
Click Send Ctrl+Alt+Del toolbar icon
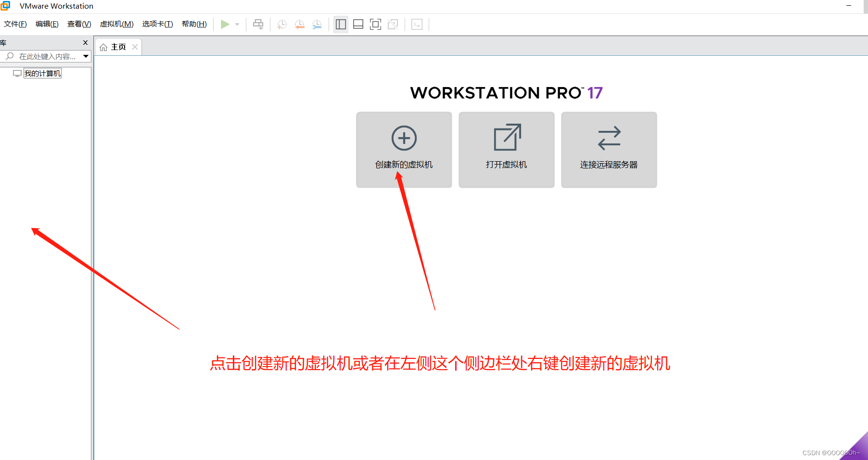(258, 24)
